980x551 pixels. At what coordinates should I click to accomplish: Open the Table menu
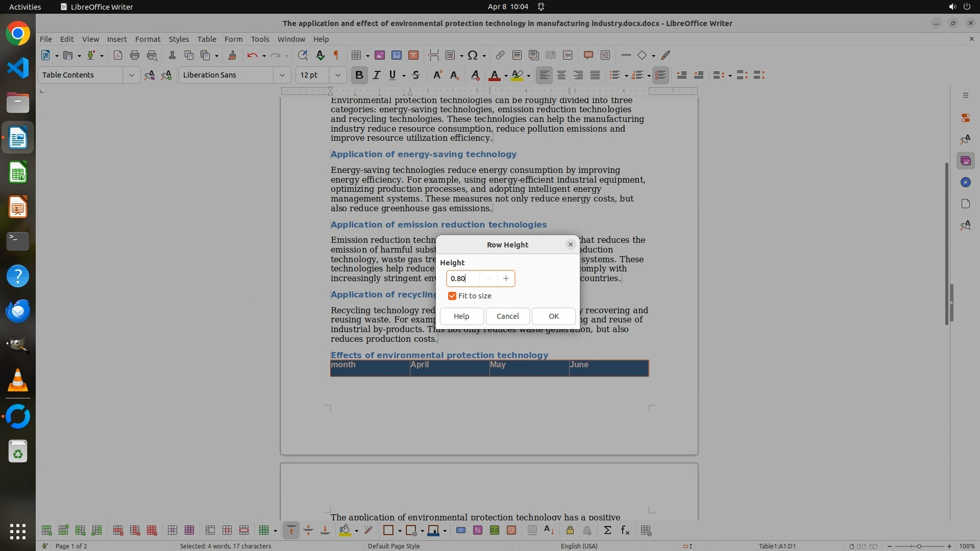tap(207, 39)
